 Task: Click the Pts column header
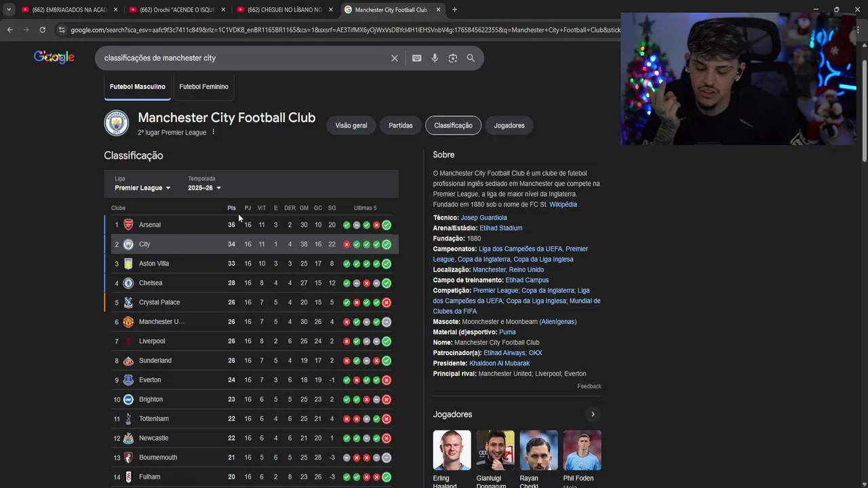231,208
